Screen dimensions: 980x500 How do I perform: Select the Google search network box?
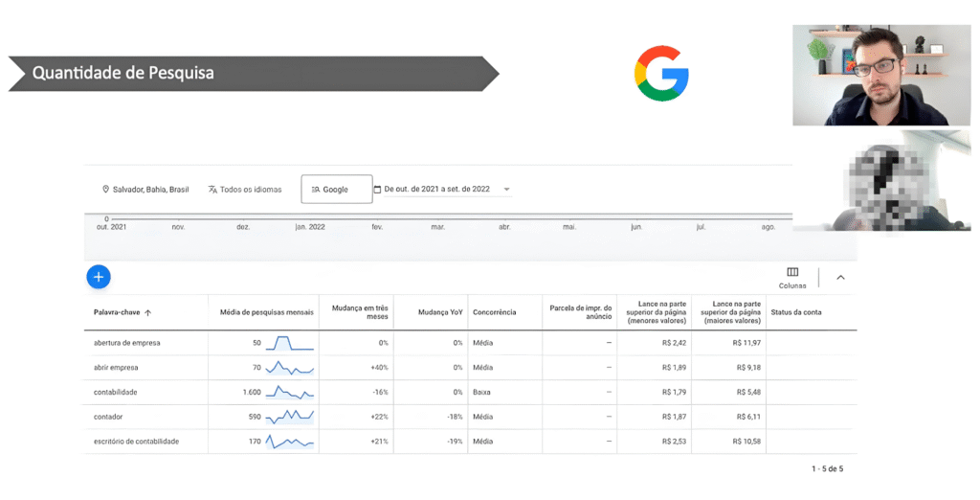click(336, 190)
